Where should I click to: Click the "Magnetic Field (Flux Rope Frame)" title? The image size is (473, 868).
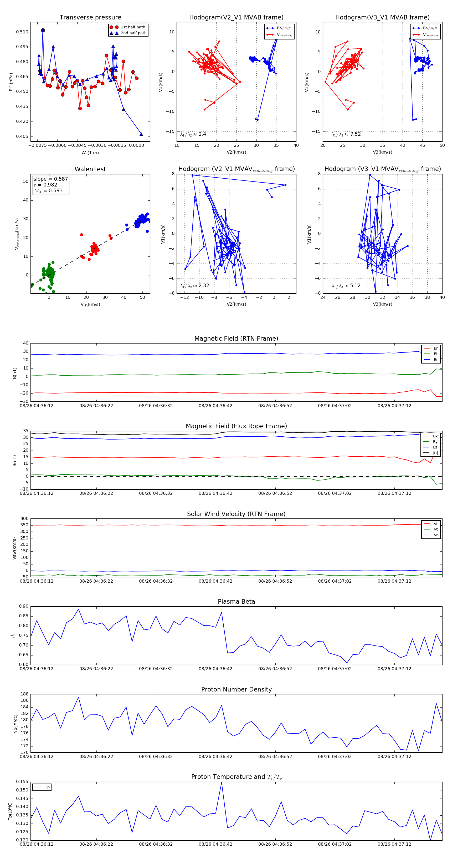(x=236, y=426)
